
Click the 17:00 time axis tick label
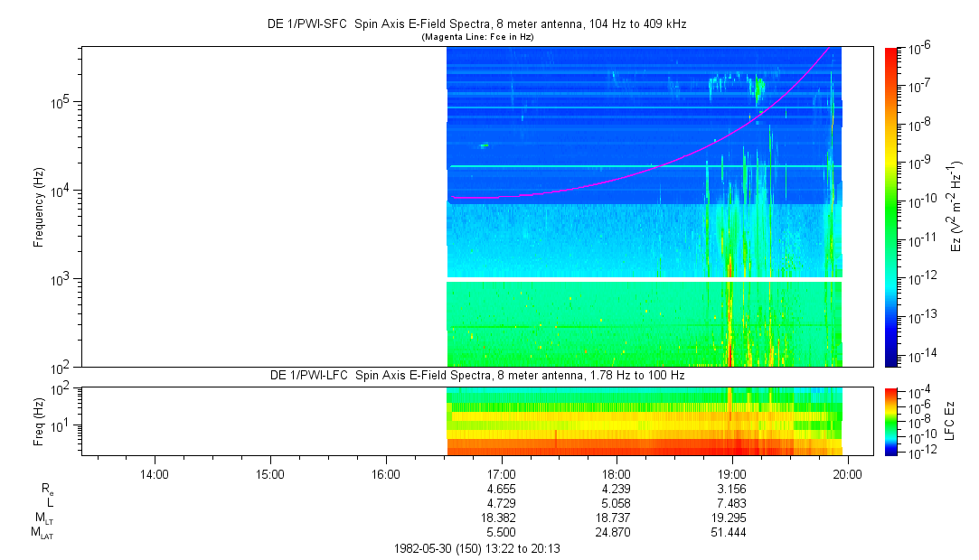coord(501,473)
